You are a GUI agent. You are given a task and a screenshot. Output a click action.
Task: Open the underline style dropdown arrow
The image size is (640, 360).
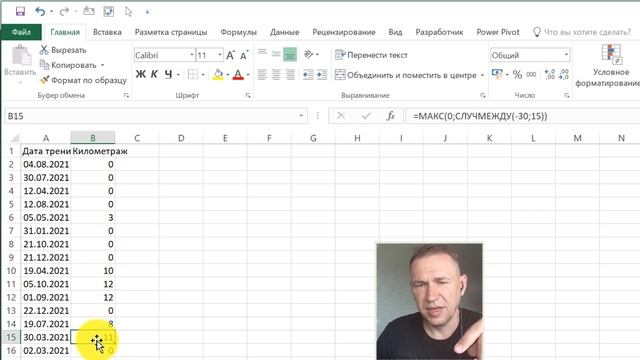(x=178, y=75)
